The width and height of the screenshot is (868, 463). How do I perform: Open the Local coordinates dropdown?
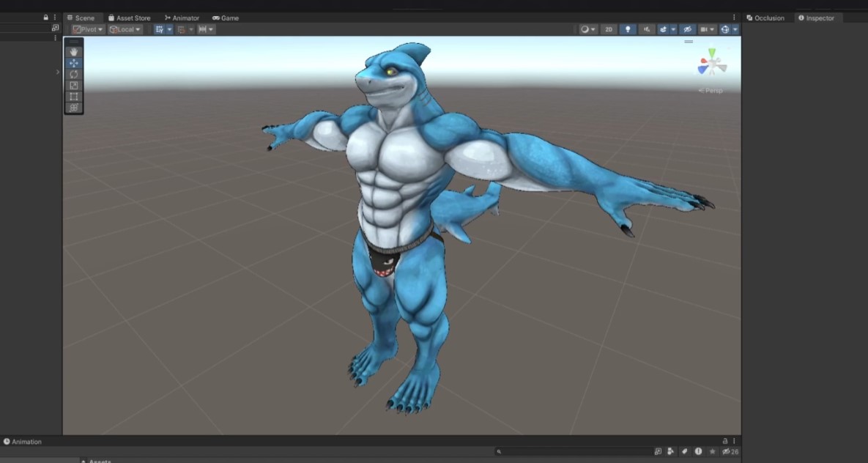coord(125,29)
